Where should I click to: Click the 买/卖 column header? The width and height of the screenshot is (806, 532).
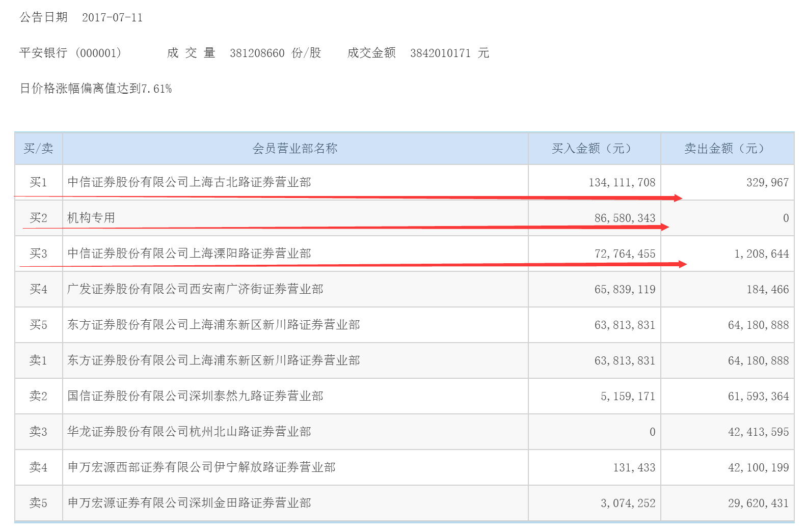(38, 149)
